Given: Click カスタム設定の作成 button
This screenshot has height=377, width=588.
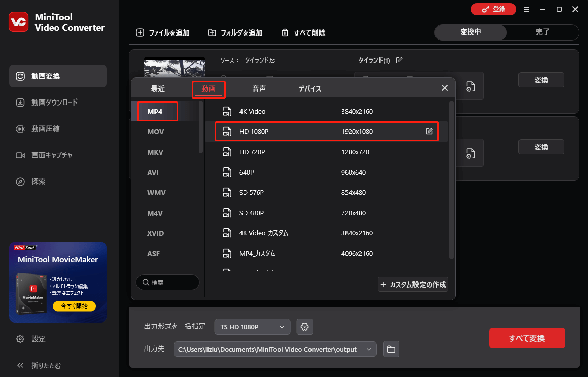Looking at the screenshot, I should coord(413,284).
